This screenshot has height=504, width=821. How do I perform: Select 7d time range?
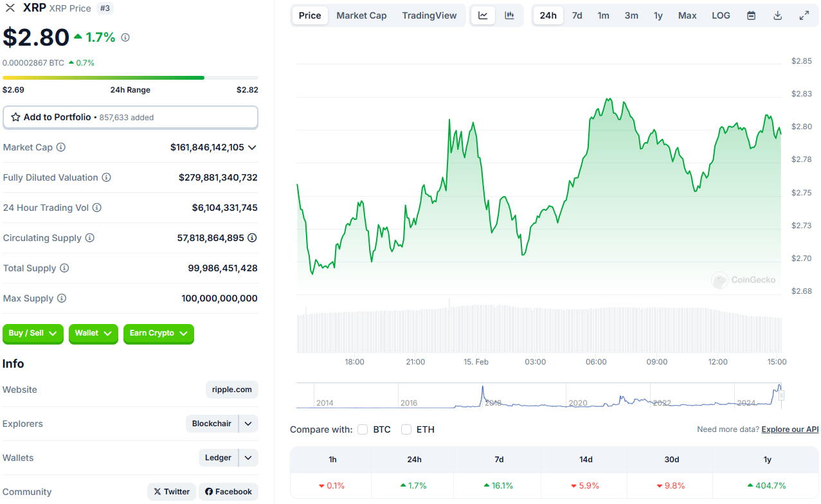pyautogui.click(x=577, y=15)
